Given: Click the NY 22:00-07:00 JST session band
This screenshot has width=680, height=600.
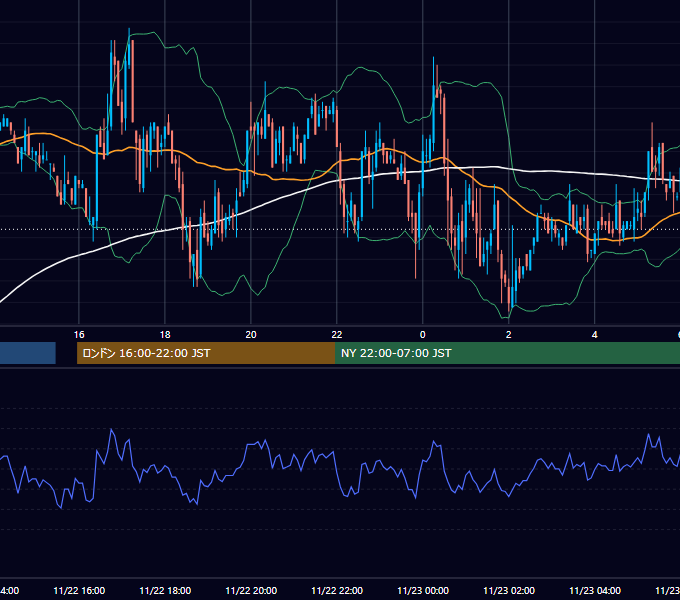Looking at the screenshot, I should point(507,353).
